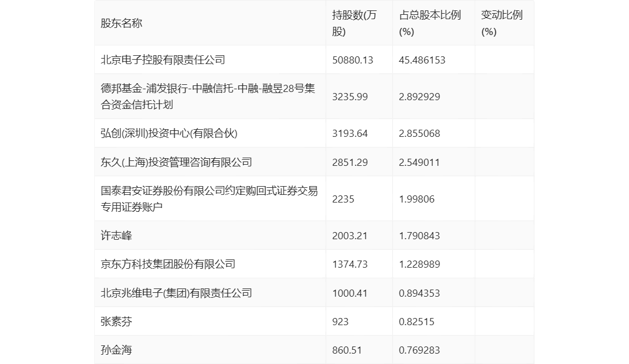The image size is (629, 364).
Task: Click the holdings value 2235
Action: [x=343, y=199]
